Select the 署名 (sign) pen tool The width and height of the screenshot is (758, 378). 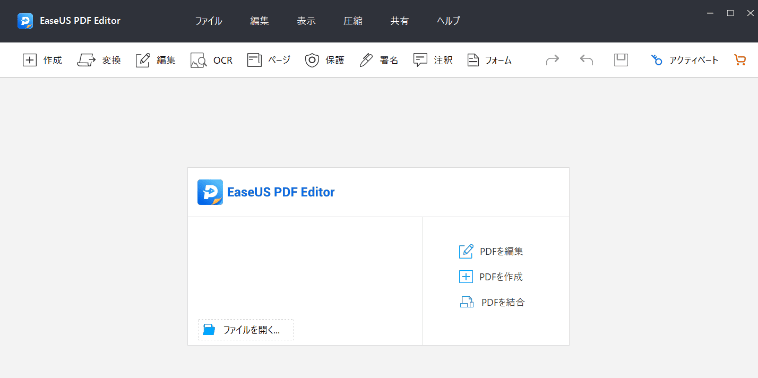click(x=379, y=60)
